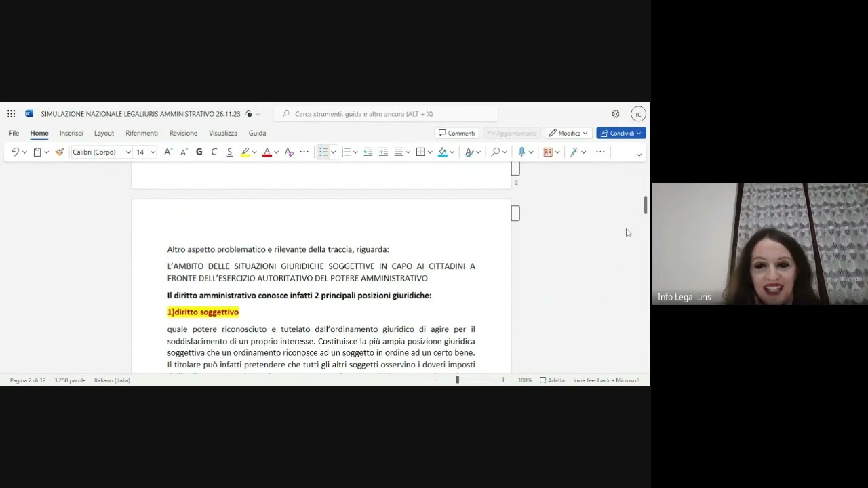Click the Word logo icon
The image size is (868, 488).
(29, 114)
